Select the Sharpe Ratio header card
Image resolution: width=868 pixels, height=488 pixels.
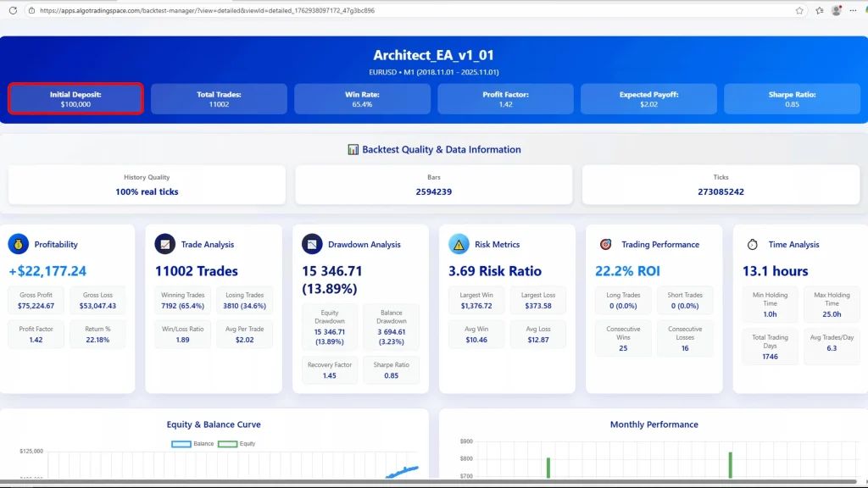tap(792, 99)
